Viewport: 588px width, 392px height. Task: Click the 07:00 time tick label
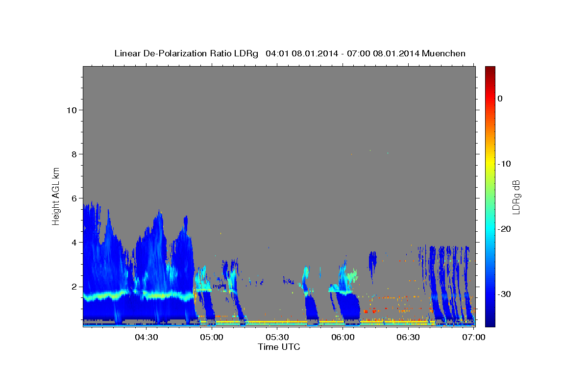[473, 337]
